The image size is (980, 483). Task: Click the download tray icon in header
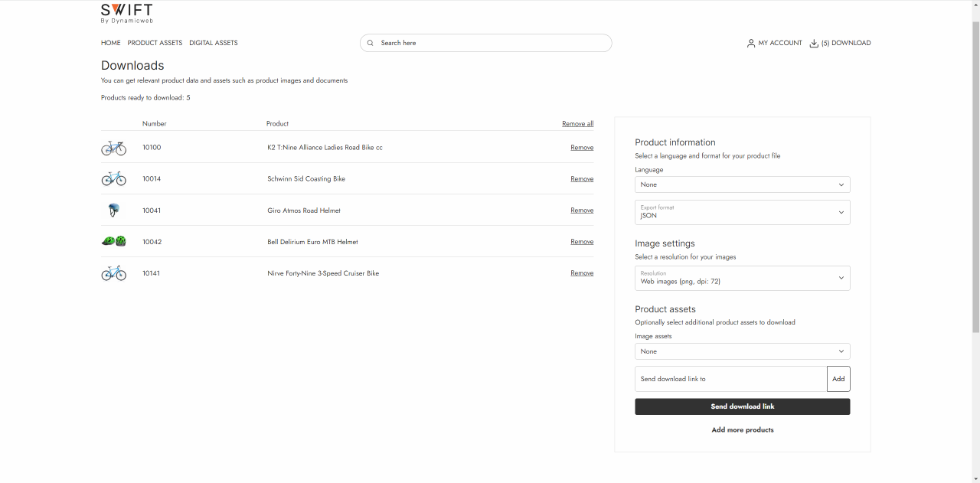click(x=814, y=44)
